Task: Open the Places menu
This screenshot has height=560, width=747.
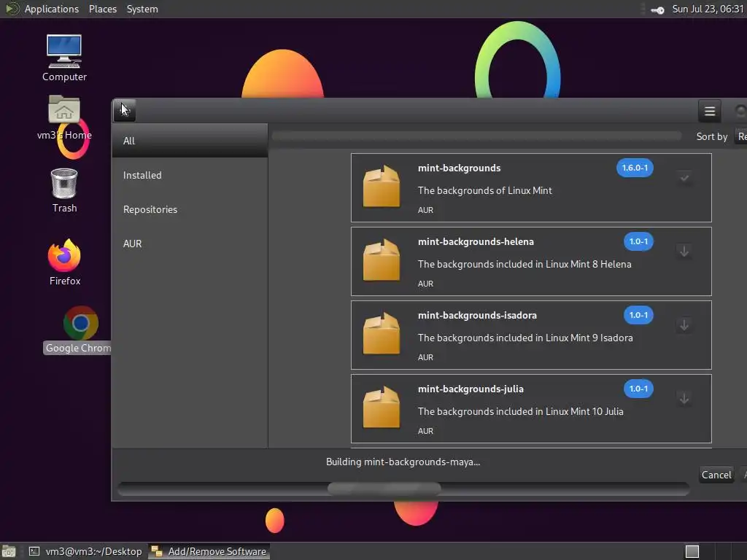Action: point(102,9)
